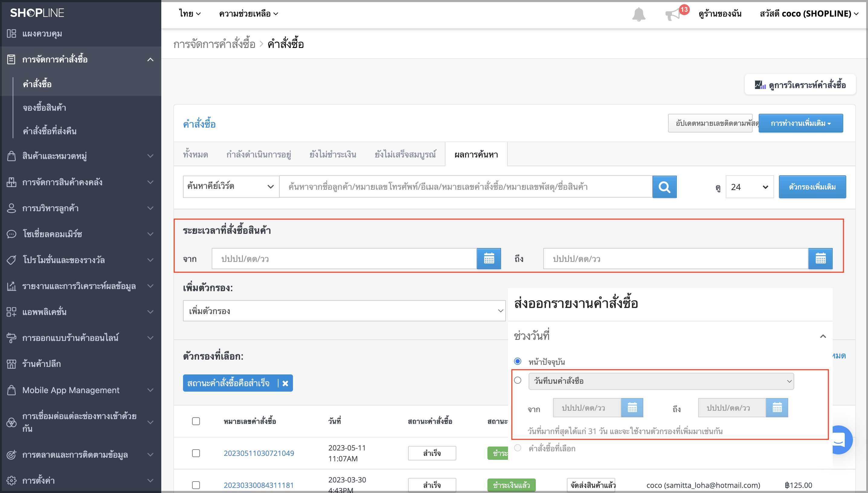Click the ตัวกรองเพิ่มเติม button
Viewport: 868px width, 493px height.
click(x=812, y=187)
